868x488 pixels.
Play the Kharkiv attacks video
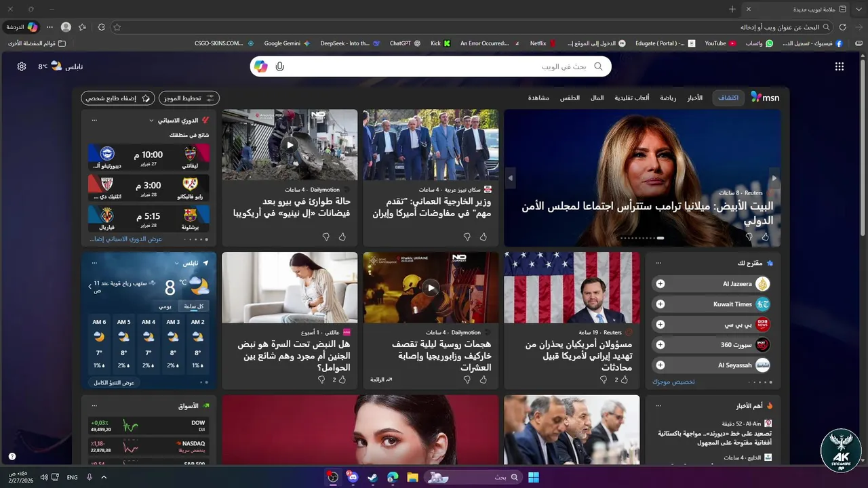click(431, 287)
